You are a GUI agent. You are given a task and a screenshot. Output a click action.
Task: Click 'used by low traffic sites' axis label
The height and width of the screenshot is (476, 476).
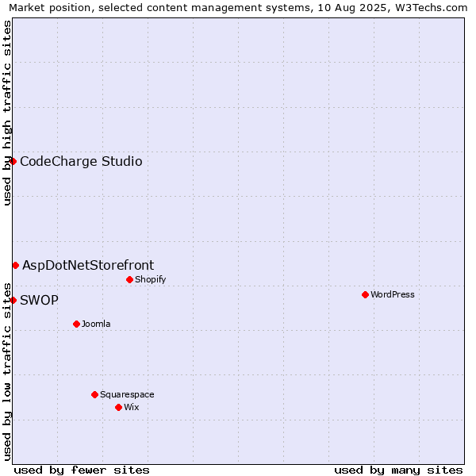point(6,372)
